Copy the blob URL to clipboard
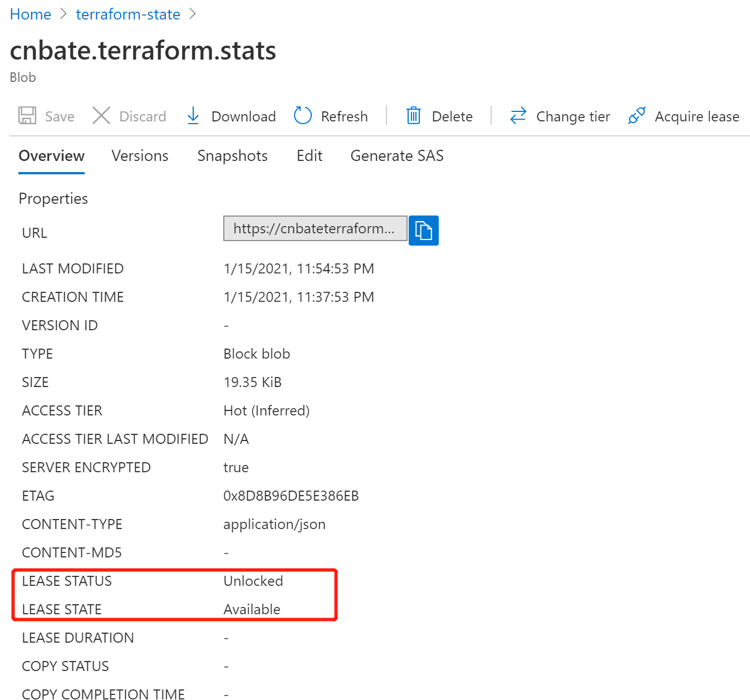 click(424, 231)
